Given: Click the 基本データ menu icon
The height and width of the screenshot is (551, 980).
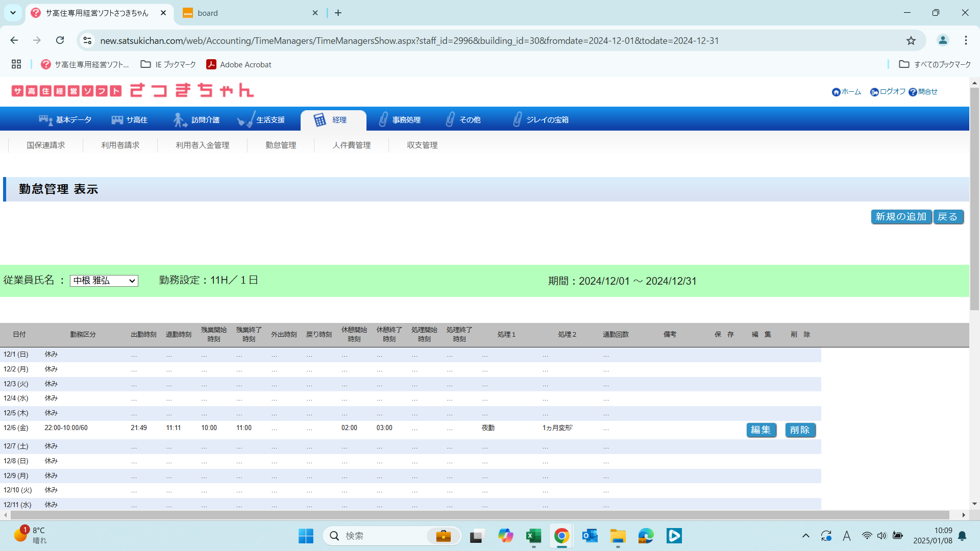Looking at the screenshot, I should 46,120.
